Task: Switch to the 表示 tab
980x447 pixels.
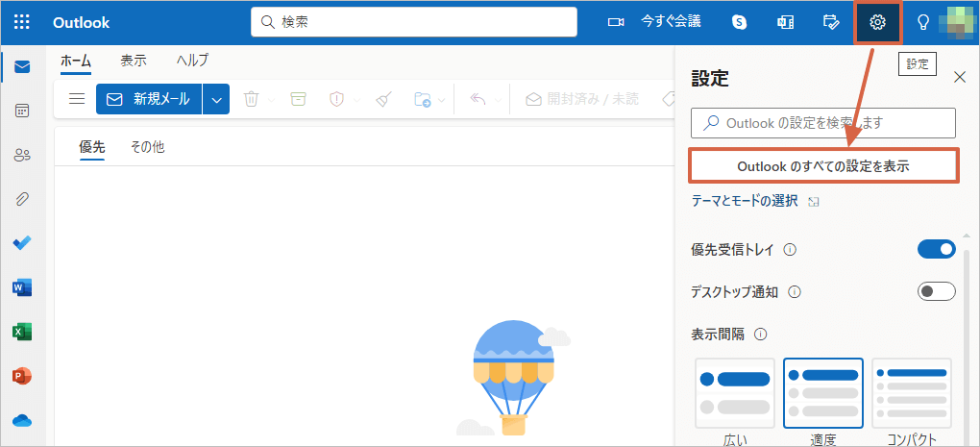Action: (134, 61)
